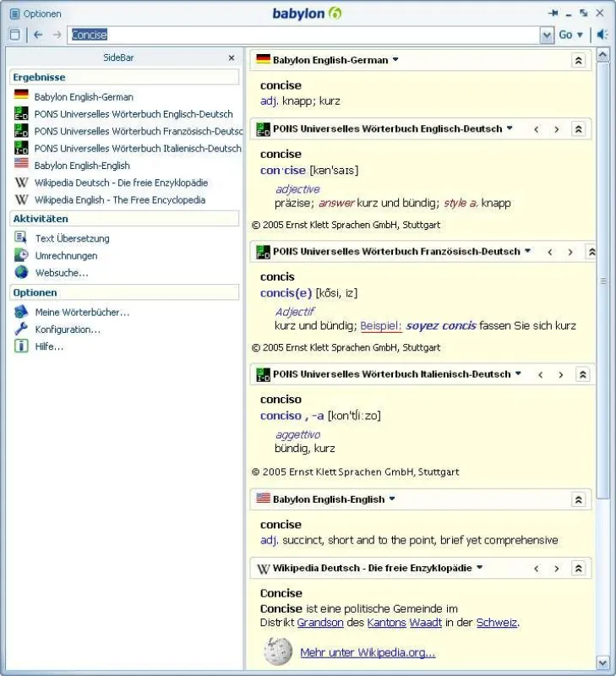This screenshot has height=676, width=616.
Task: Click the Umrechnungen clock icon
Action: (x=20, y=255)
